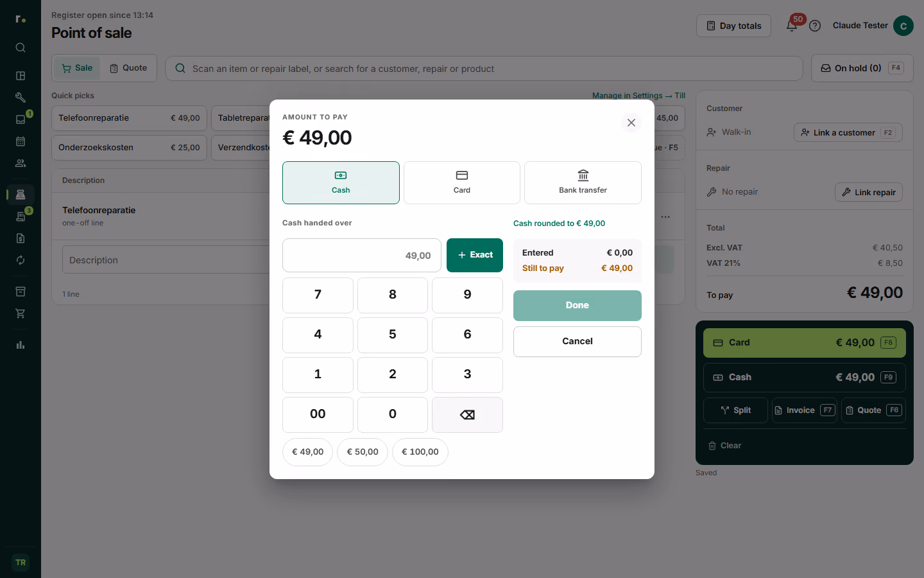Open the customers people icon in sidebar
Image resolution: width=924 pixels, height=578 pixels.
(x=21, y=163)
